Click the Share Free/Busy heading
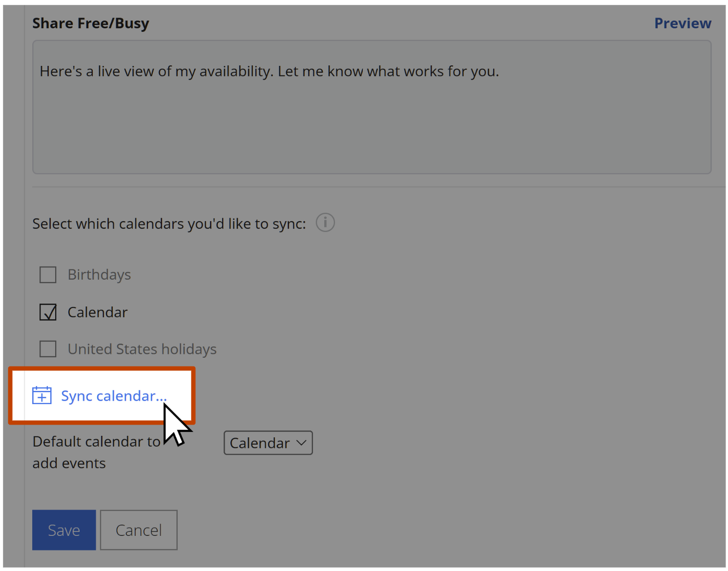 [x=91, y=23]
